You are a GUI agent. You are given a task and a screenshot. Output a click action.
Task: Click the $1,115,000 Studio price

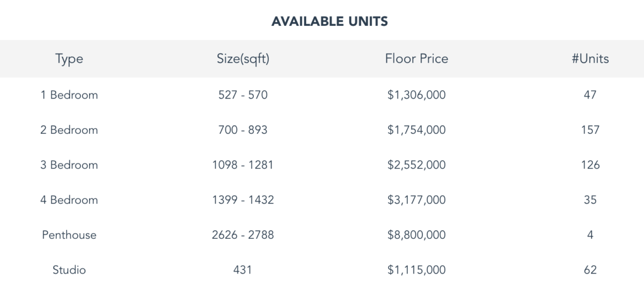tap(417, 270)
